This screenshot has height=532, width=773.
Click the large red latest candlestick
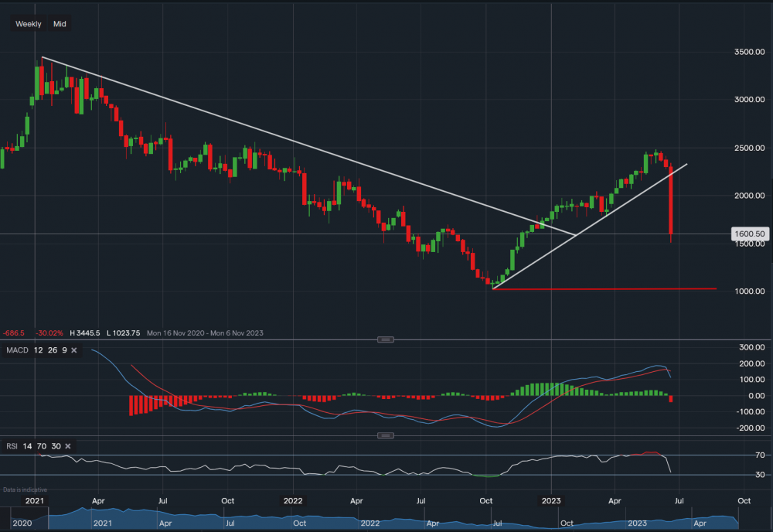coord(671,201)
